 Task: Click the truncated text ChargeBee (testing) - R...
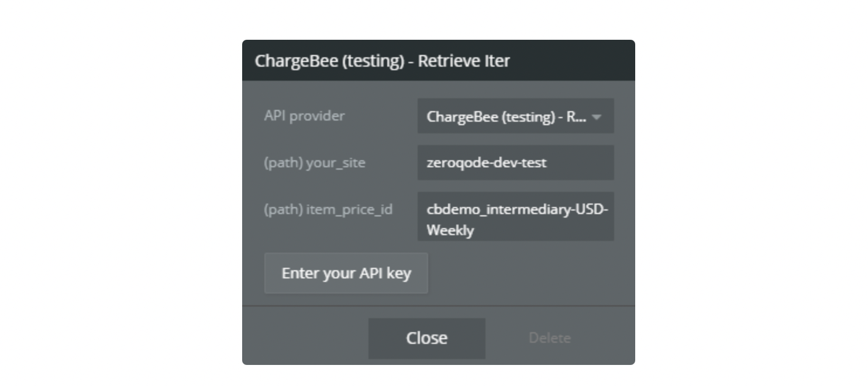[x=507, y=116]
